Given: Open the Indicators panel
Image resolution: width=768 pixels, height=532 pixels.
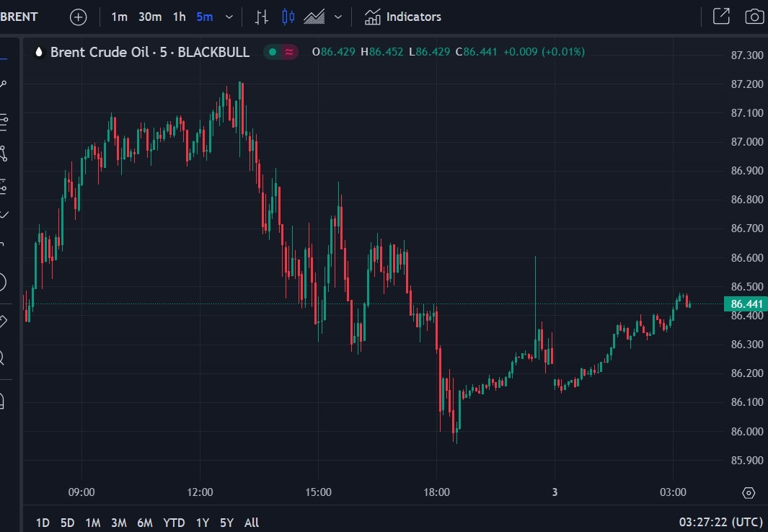Looking at the screenshot, I should click(402, 17).
